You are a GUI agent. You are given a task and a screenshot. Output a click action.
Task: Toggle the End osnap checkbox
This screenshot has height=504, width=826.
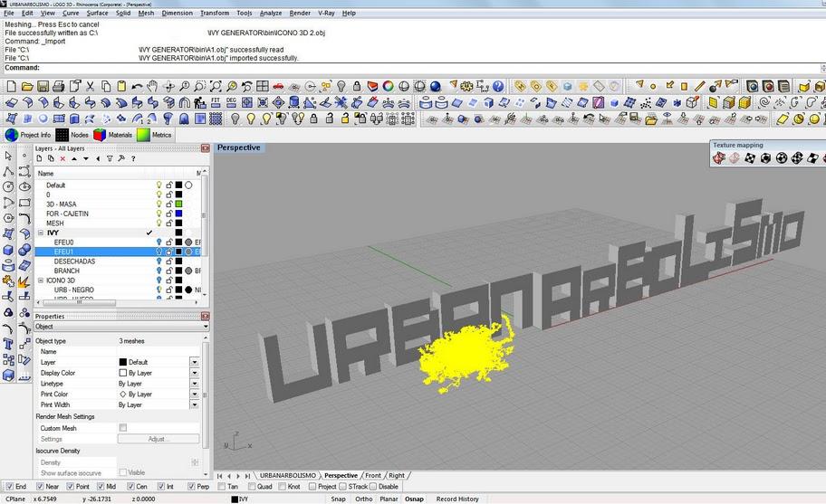[x=9, y=487]
